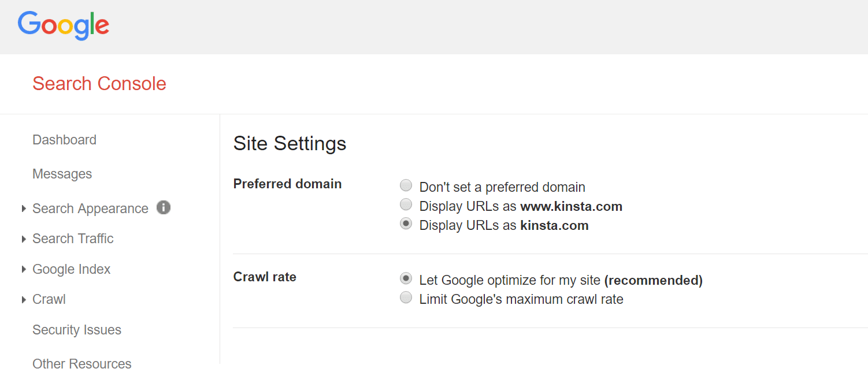This screenshot has width=868, height=387.
Task: Open the Dashboard menu item
Action: pos(64,140)
